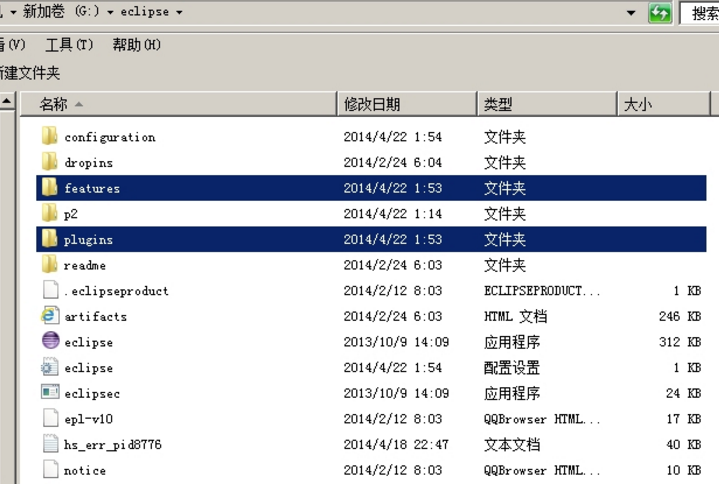Click the features folder icon
Viewport: 719px width, 484px height.
point(50,187)
